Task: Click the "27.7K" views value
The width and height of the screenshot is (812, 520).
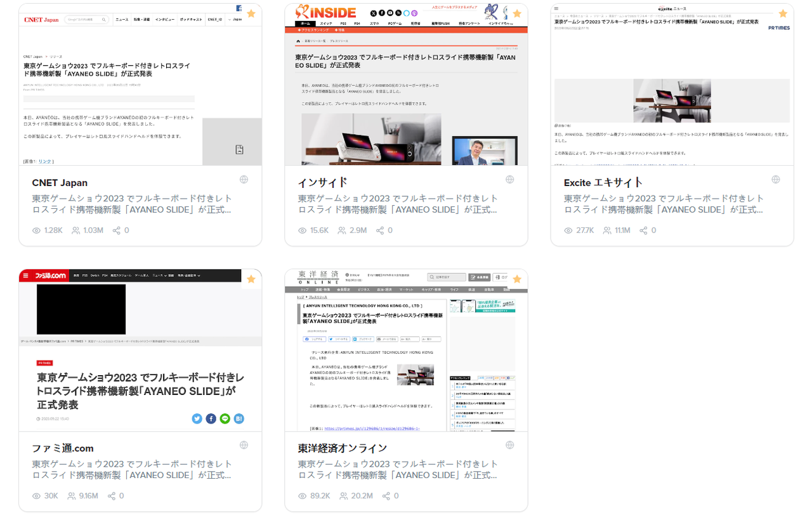Action: (x=585, y=230)
